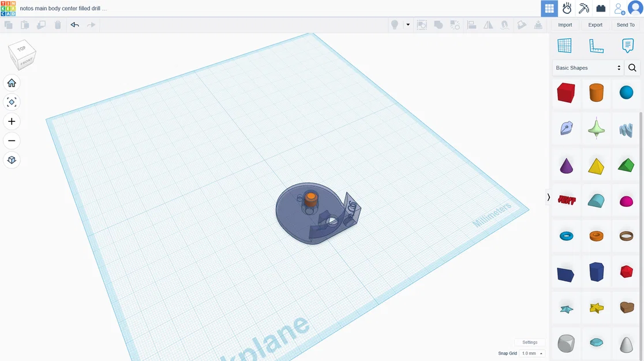Screen dimensions: 644x361
Task: Select the yellow Pyramid shape
Action: tap(596, 166)
